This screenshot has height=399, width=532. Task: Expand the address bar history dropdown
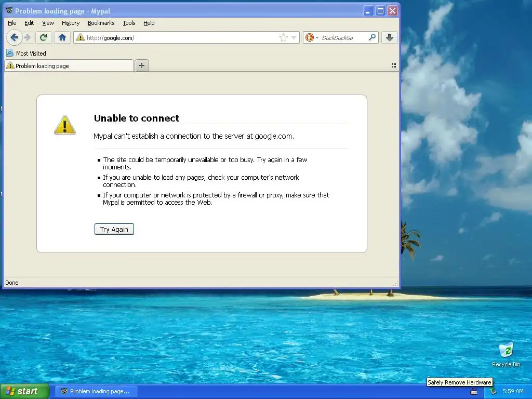[x=294, y=37]
